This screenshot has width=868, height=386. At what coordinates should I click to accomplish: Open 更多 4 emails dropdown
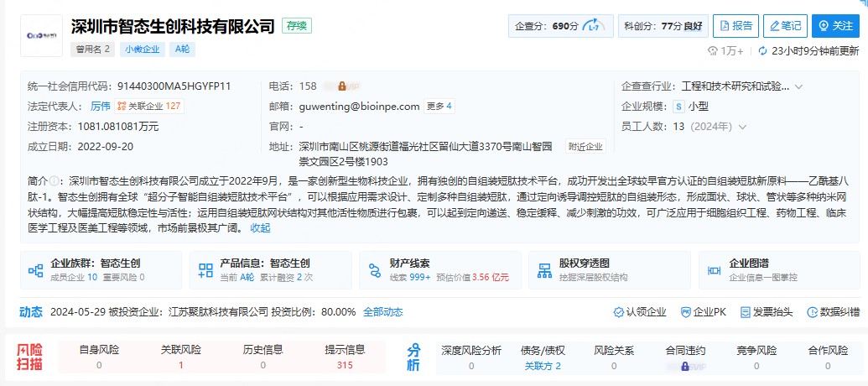[439, 106]
